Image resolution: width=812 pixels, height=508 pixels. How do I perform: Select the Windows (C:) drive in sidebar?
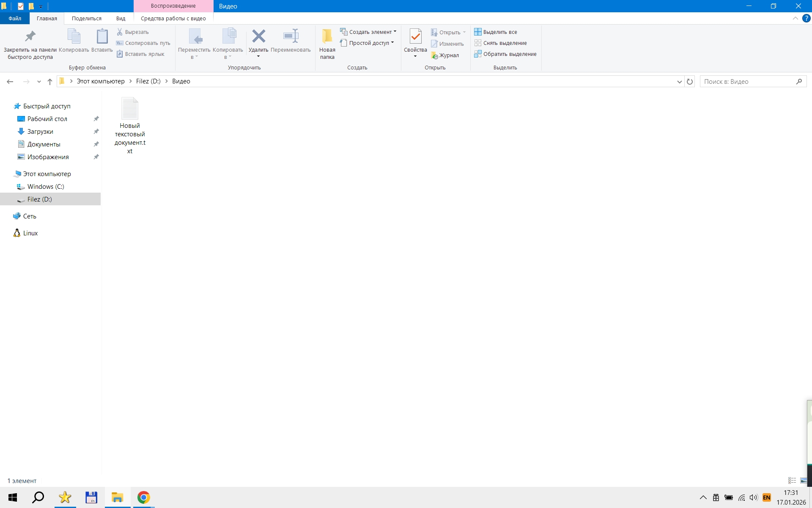click(46, 187)
